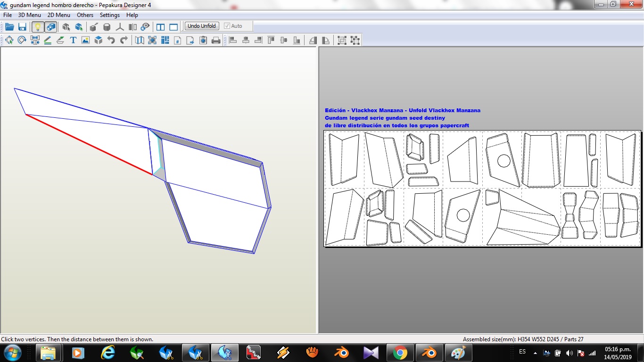Open the 3D Menu
The height and width of the screenshot is (362, 644).
(x=30, y=15)
